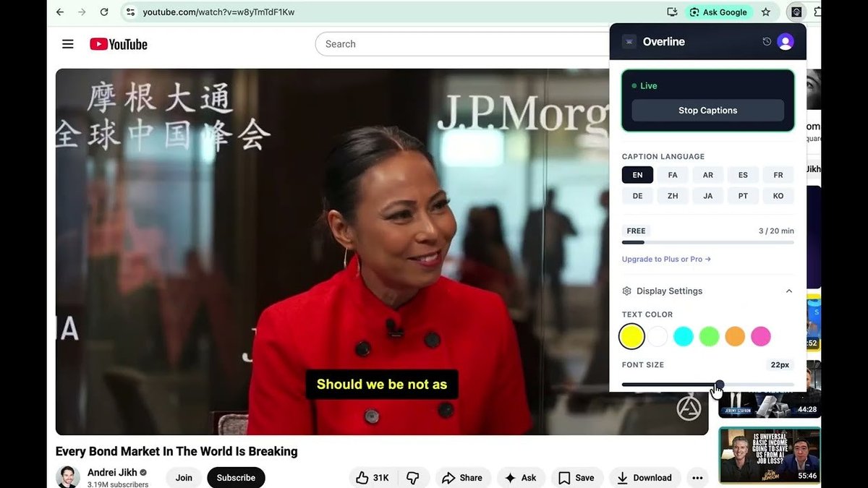Select PT caption language
The height and width of the screenshot is (488, 868).
[x=743, y=196]
